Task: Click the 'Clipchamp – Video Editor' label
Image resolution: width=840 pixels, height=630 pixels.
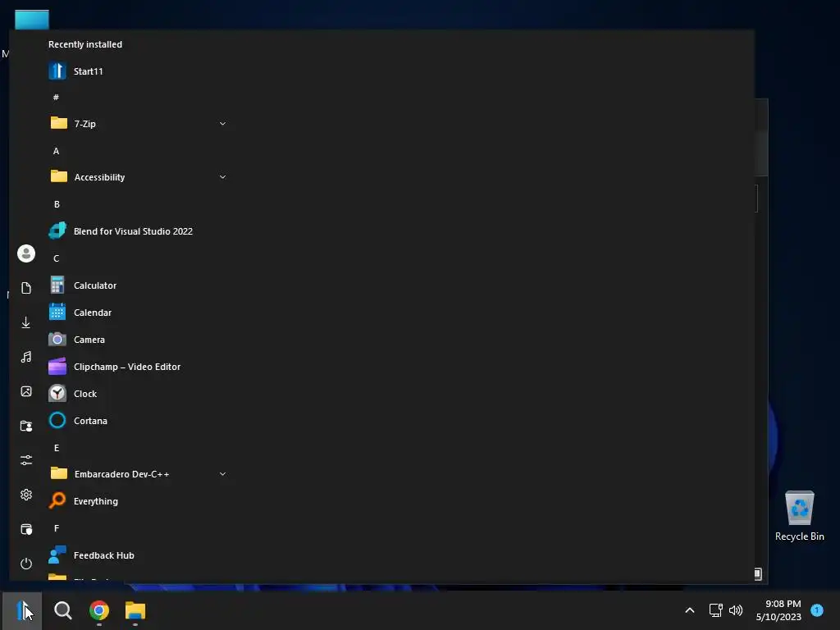Action: 127,367
